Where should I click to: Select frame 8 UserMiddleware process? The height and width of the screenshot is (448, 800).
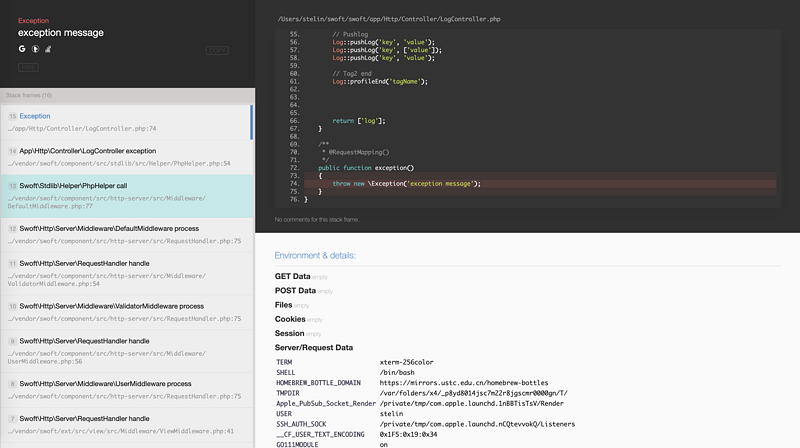click(x=127, y=390)
